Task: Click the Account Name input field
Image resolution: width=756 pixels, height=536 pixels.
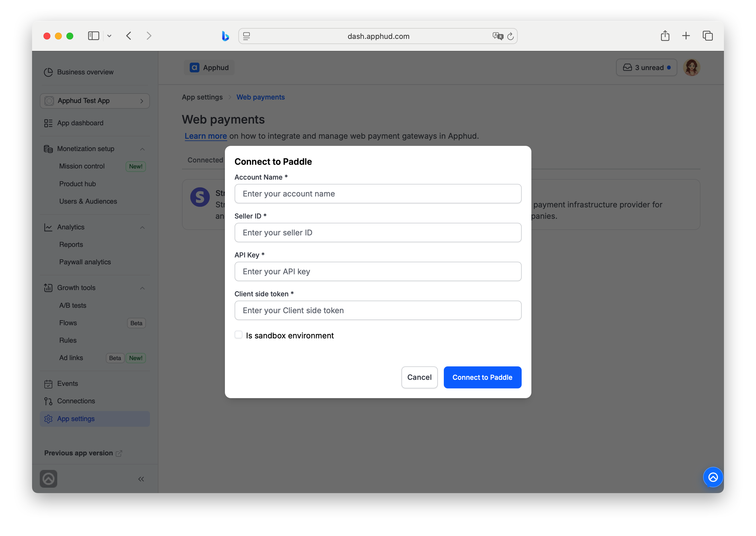Action: (378, 194)
